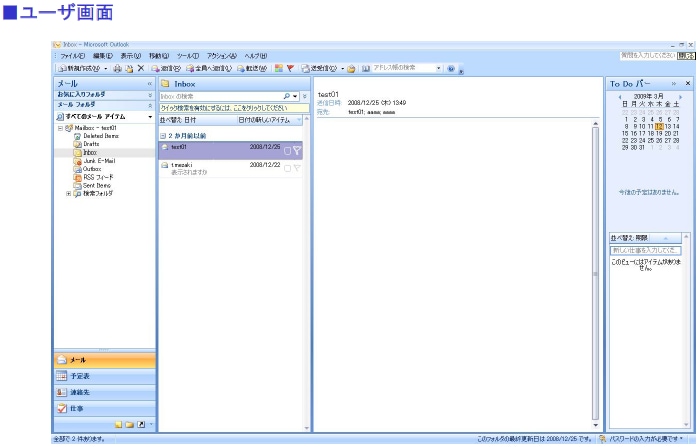Open the dropdown arrow beside 送受信
700x447 pixels.
click(342, 68)
